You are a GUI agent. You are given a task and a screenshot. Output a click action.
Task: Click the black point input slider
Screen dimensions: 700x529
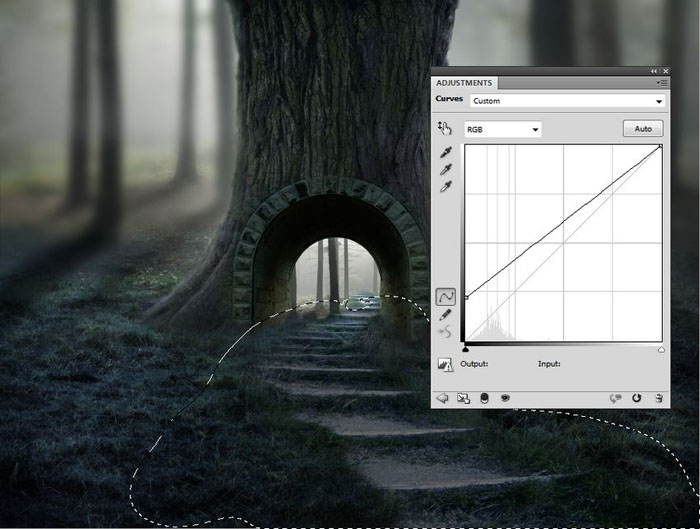[466, 349]
